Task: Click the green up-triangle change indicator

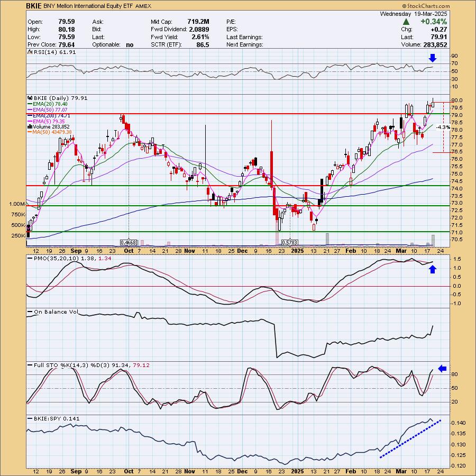Action: pos(406,22)
